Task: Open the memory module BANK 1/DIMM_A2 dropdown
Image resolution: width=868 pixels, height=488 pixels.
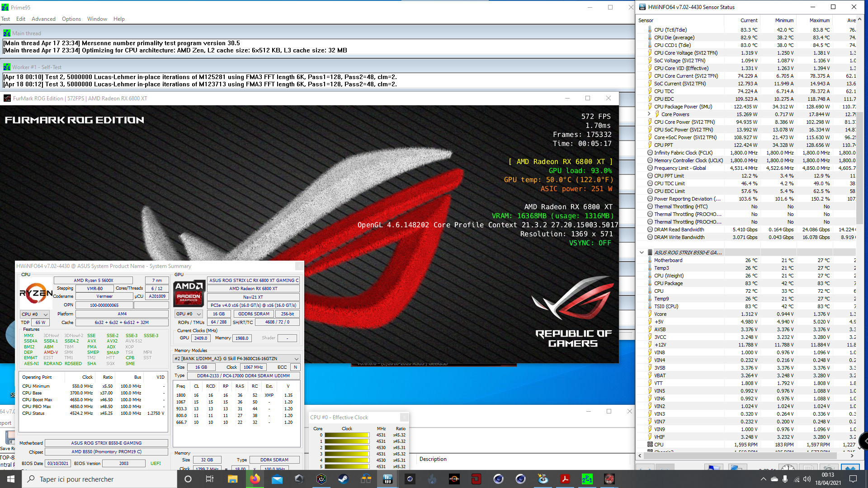Action: [x=237, y=358]
